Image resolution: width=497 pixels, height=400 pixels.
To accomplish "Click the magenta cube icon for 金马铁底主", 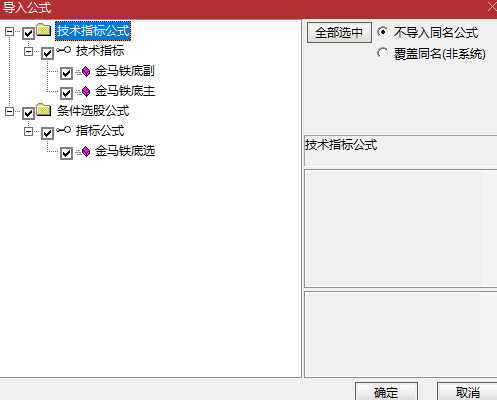I will (x=85, y=91).
